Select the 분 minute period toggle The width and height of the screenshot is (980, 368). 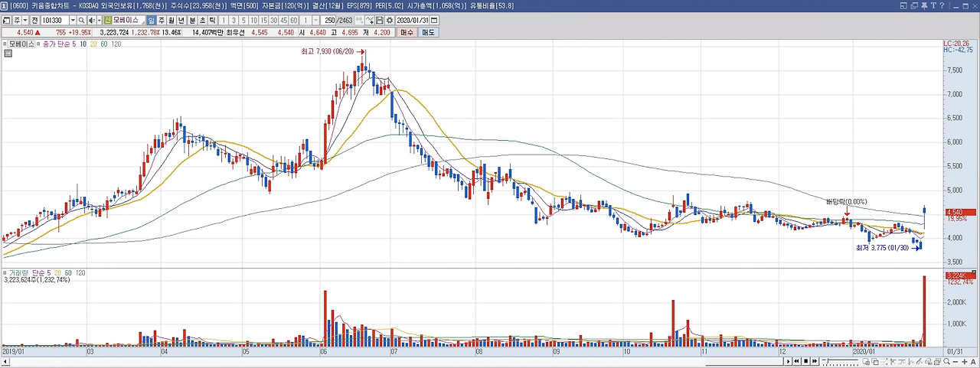[x=192, y=20]
